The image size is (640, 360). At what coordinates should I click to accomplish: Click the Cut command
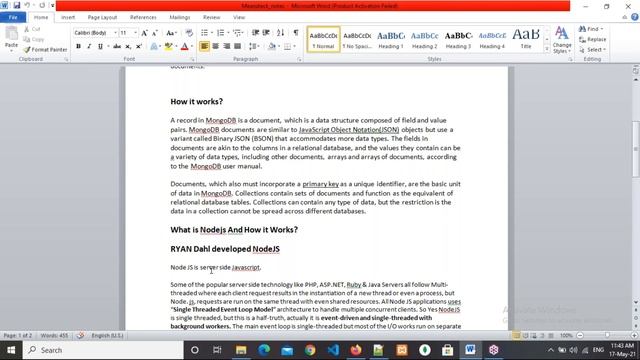tap(32, 29)
